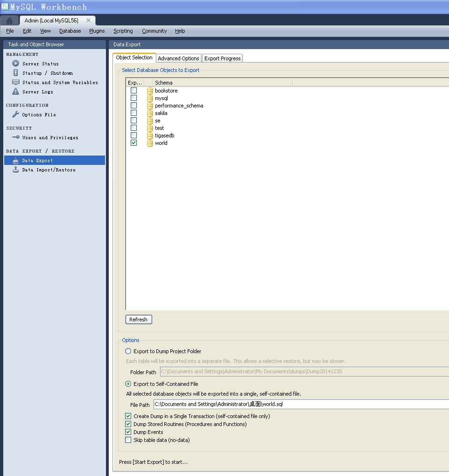Click the Data Export icon in sidebar

(15, 160)
